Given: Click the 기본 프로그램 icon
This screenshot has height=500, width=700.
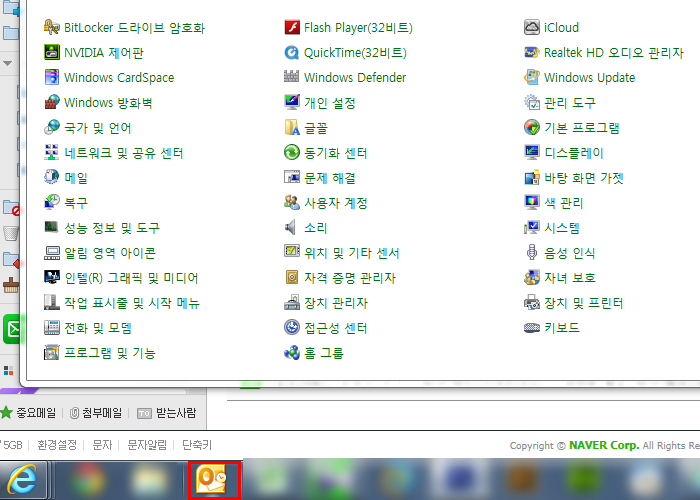Looking at the screenshot, I should (532, 127).
